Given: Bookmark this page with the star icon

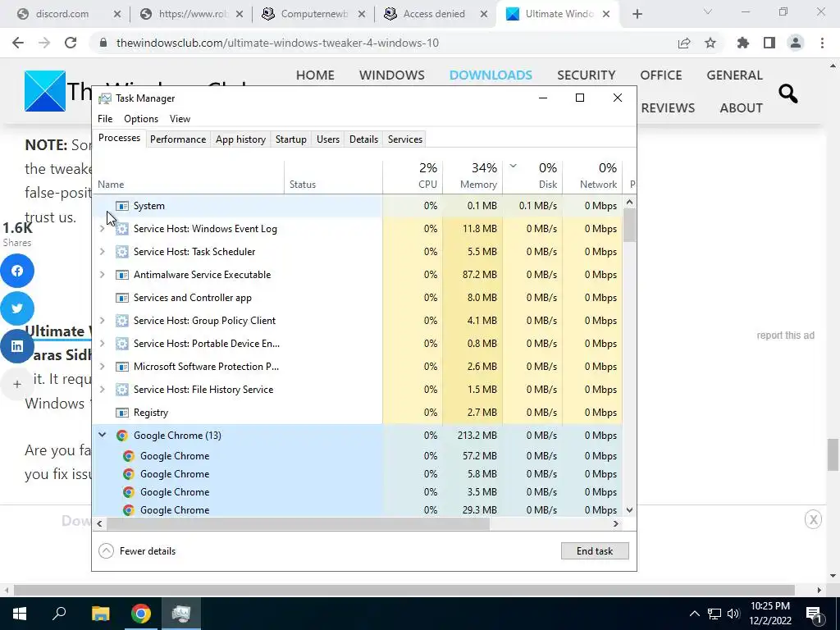Looking at the screenshot, I should click(x=710, y=43).
